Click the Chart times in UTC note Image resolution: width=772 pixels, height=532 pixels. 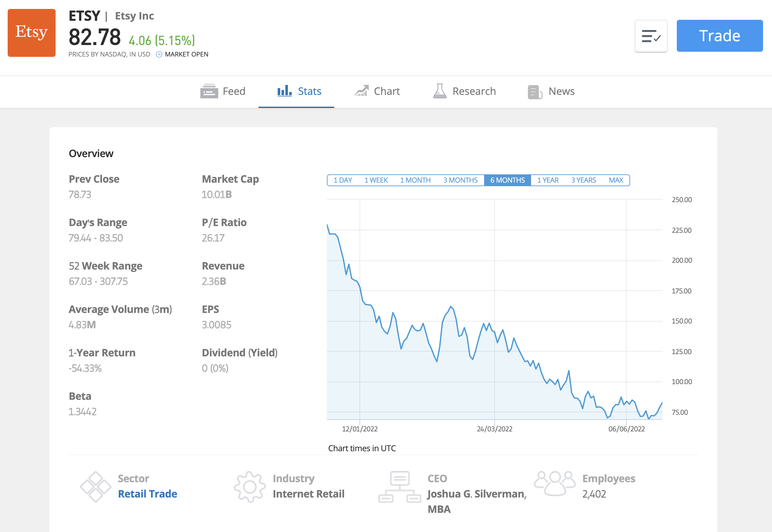click(362, 448)
